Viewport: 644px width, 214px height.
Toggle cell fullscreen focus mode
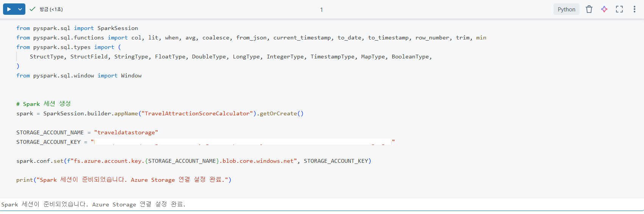point(619,9)
